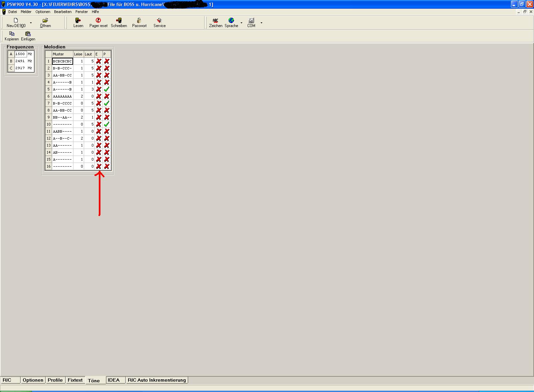534x392 pixels.
Task: Click the Lesen (read pager) icon
Action: (x=78, y=21)
